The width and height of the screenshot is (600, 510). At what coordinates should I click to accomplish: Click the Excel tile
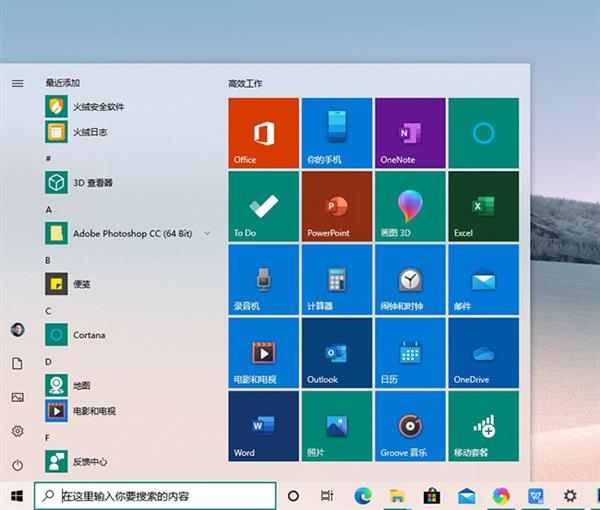tap(484, 206)
